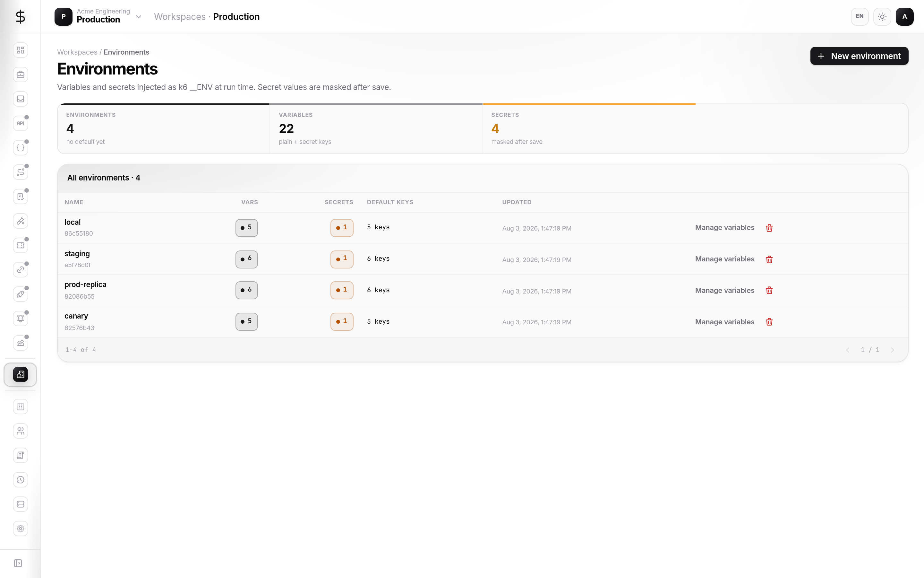Click the UPDATED column header
The height and width of the screenshot is (578, 924).
coord(517,202)
